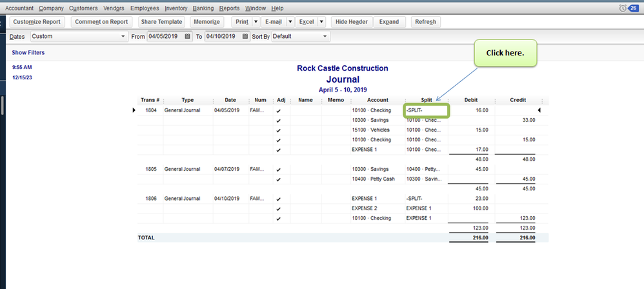Click the Trans # column header
The width and height of the screenshot is (644, 289).
(x=150, y=100)
